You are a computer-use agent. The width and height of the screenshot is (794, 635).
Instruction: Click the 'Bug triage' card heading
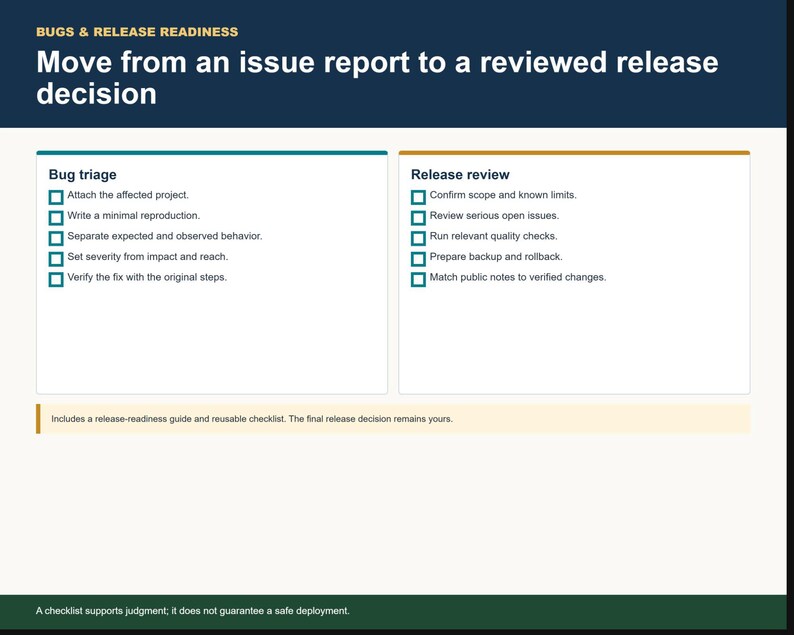[83, 175]
